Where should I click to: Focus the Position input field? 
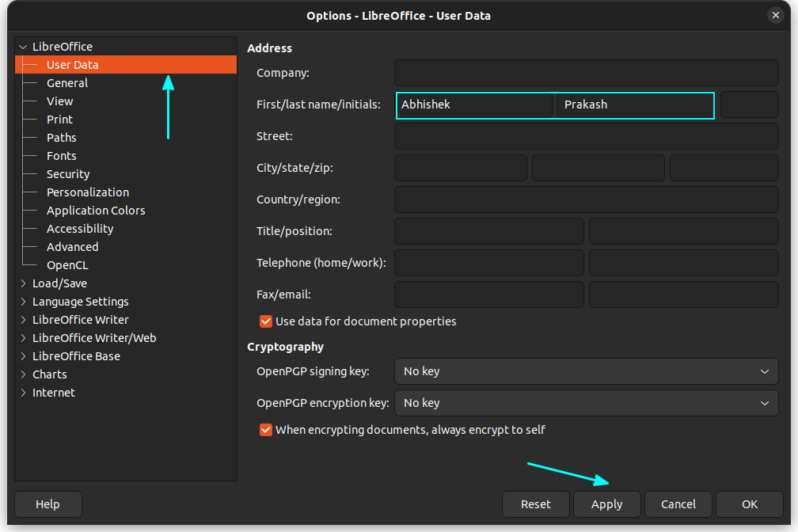[684, 231]
